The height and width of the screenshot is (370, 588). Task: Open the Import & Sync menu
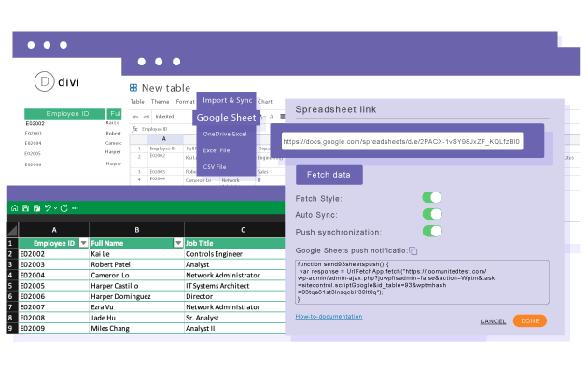tap(227, 100)
